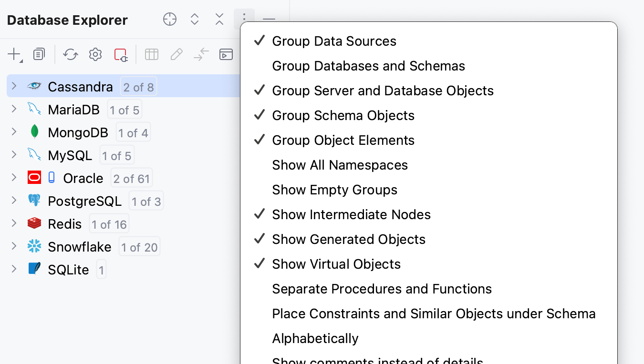Expand the MySQL tree node
Image resolution: width=644 pixels, height=364 pixels.
click(x=14, y=154)
